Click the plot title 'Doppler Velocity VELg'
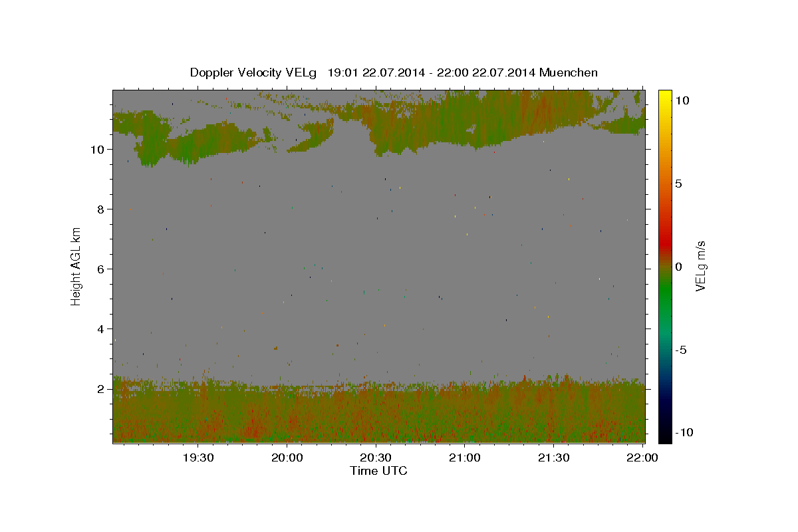798x532 pixels. [x=253, y=72]
